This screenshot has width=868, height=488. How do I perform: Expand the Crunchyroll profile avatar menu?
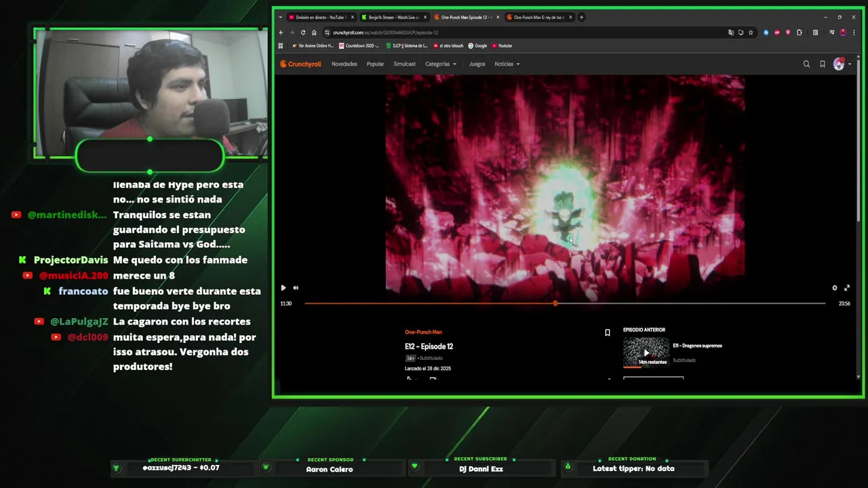(x=842, y=64)
